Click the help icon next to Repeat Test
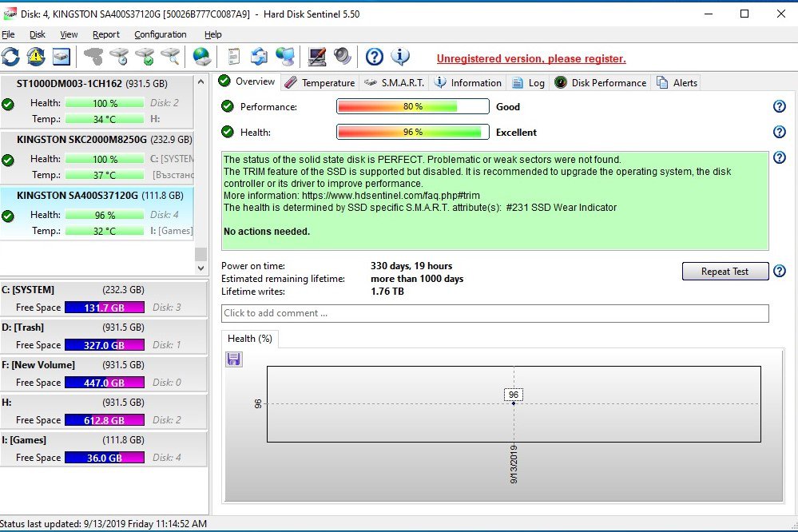 (x=780, y=272)
